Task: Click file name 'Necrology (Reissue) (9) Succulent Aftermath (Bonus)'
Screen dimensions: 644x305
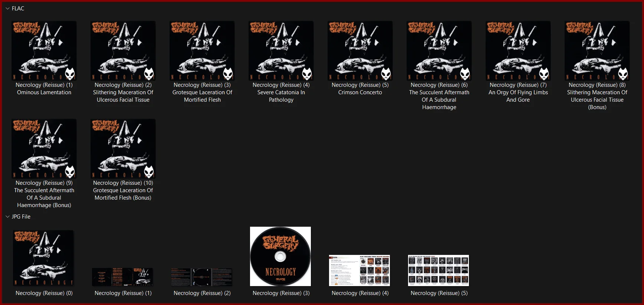Action: pos(44,194)
